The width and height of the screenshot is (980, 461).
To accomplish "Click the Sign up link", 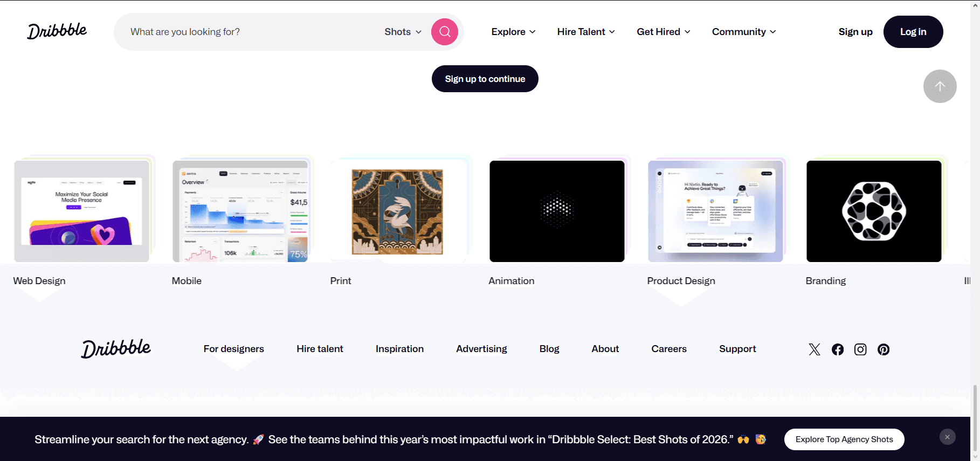I will [x=855, y=32].
